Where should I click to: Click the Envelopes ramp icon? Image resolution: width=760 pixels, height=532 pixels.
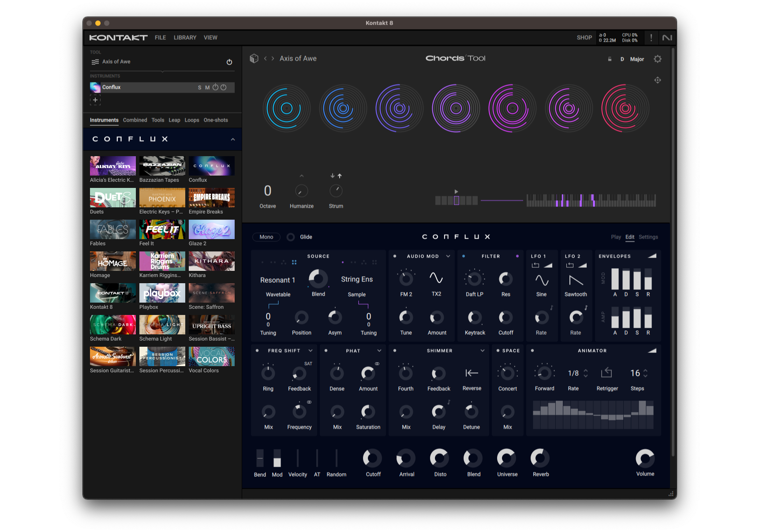pos(652,256)
